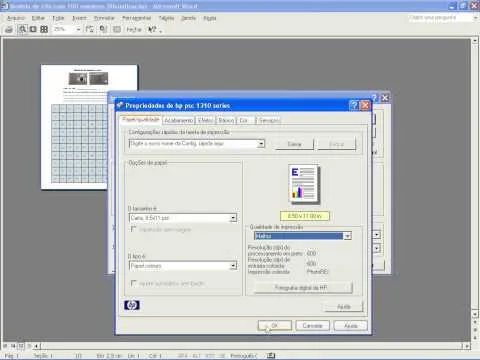
Task: Click Ajuda button next to Cancelar
Action: (x=351, y=325)
